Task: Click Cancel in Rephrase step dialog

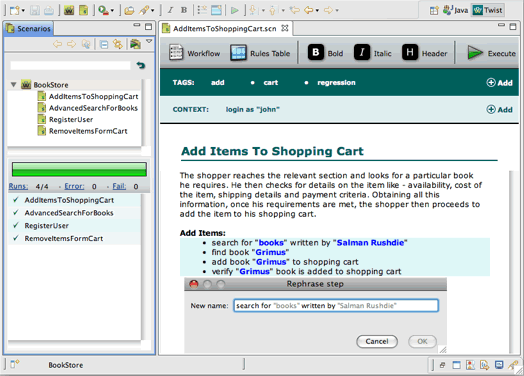Action: (x=377, y=341)
